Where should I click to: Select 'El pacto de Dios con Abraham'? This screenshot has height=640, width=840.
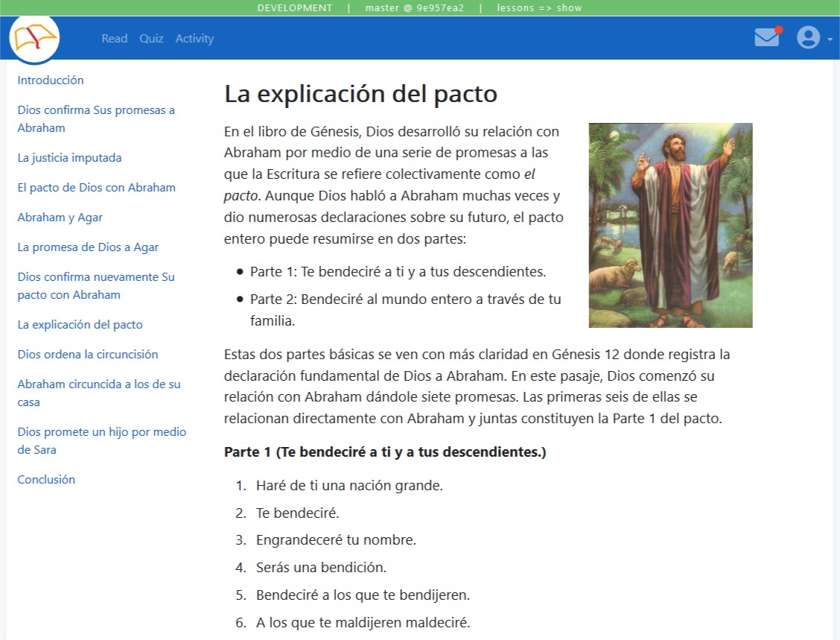[x=96, y=188]
